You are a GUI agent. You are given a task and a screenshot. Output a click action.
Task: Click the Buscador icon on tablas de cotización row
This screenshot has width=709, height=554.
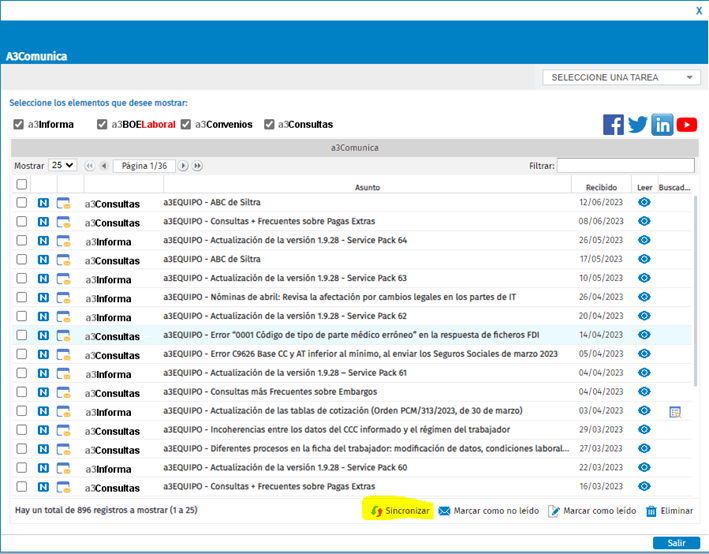pos(675,412)
